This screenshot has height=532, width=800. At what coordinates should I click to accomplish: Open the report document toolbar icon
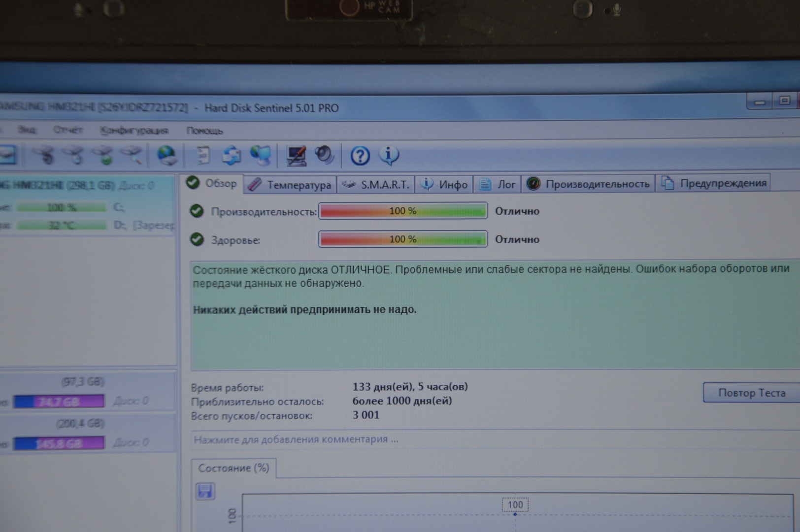point(202,156)
